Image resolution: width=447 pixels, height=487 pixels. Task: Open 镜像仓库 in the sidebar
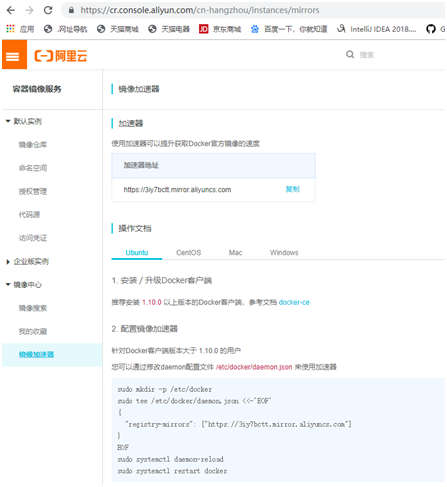point(33,145)
